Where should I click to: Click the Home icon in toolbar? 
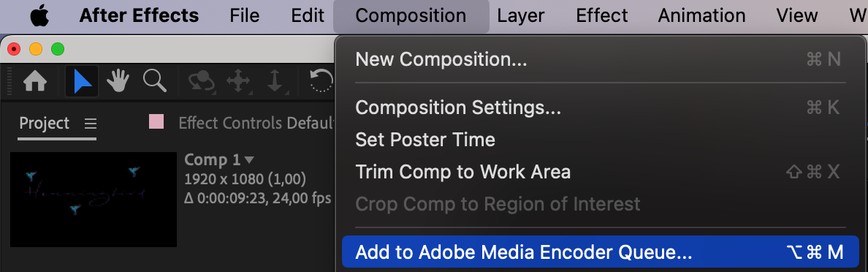[35, 81]
